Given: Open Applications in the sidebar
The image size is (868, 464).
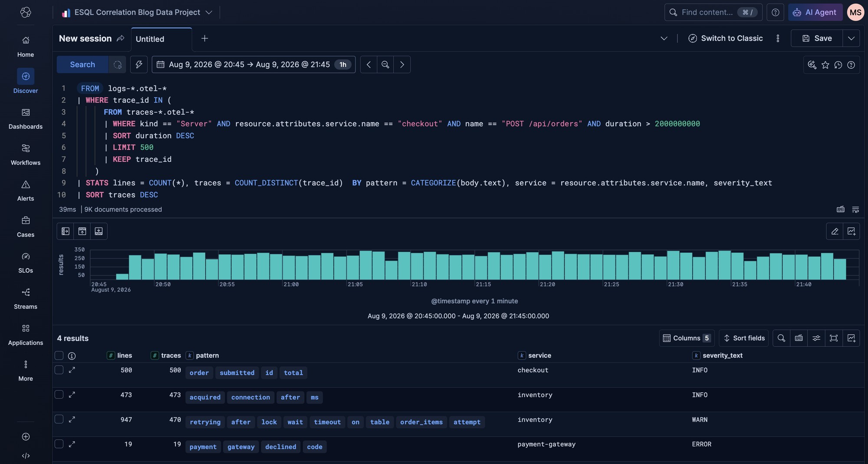Looking at the screenshot, I should (26, 335).
